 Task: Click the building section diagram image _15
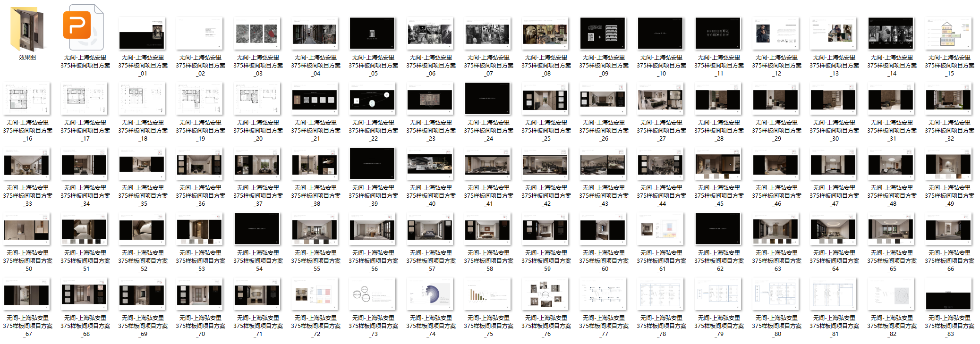click(x=949, y=34)
